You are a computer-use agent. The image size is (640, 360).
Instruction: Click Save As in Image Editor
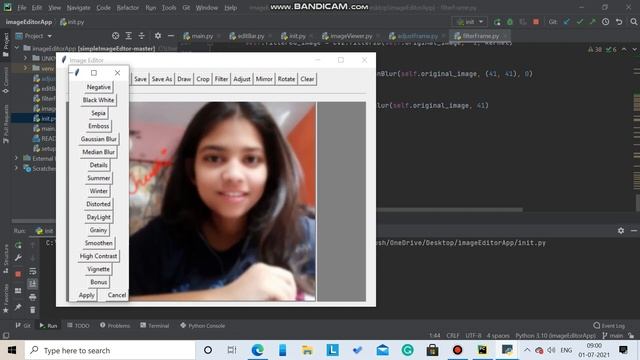coord(162,79)
